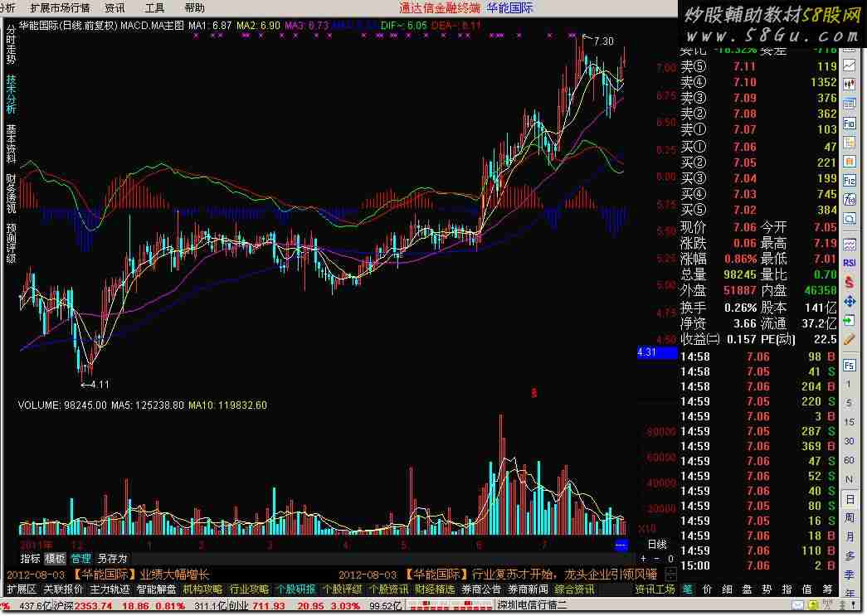Switch to 券商公告 bottom tab
This screenshot has height=616, width=867.
click(481, 590)
